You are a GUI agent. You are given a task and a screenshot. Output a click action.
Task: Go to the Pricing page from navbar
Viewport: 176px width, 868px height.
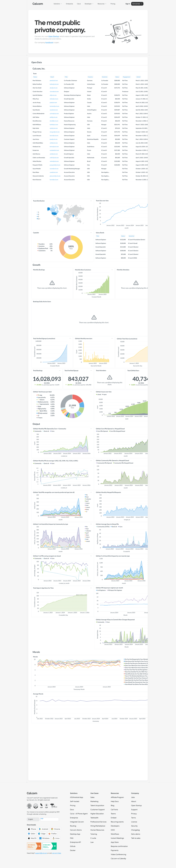tap(113, 4)
